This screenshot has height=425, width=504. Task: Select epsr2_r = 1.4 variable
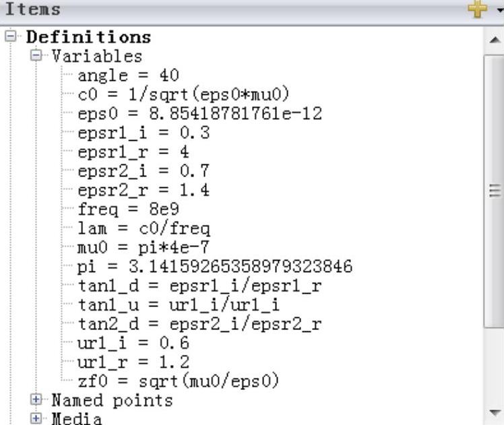click(x=143, y=190)
